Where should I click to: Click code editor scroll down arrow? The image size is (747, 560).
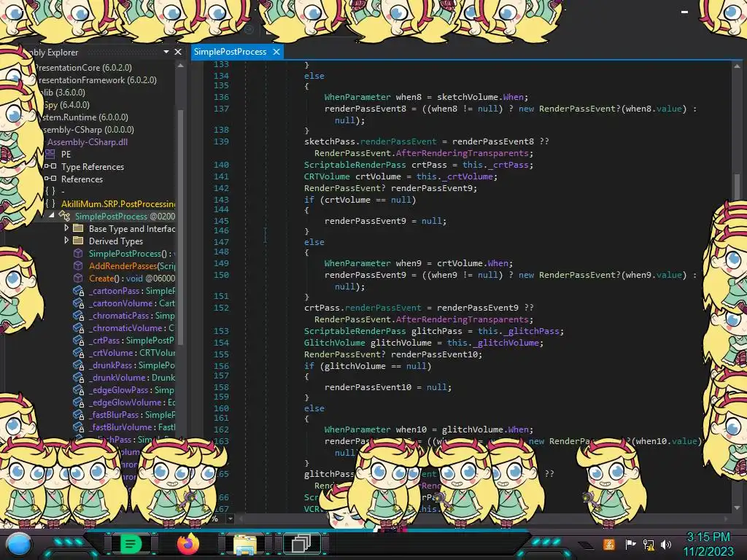tap(737, 507)
